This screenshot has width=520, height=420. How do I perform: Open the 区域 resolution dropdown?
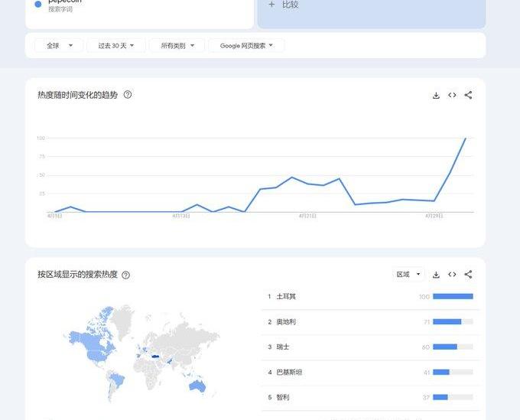click(x=408, y=275)
